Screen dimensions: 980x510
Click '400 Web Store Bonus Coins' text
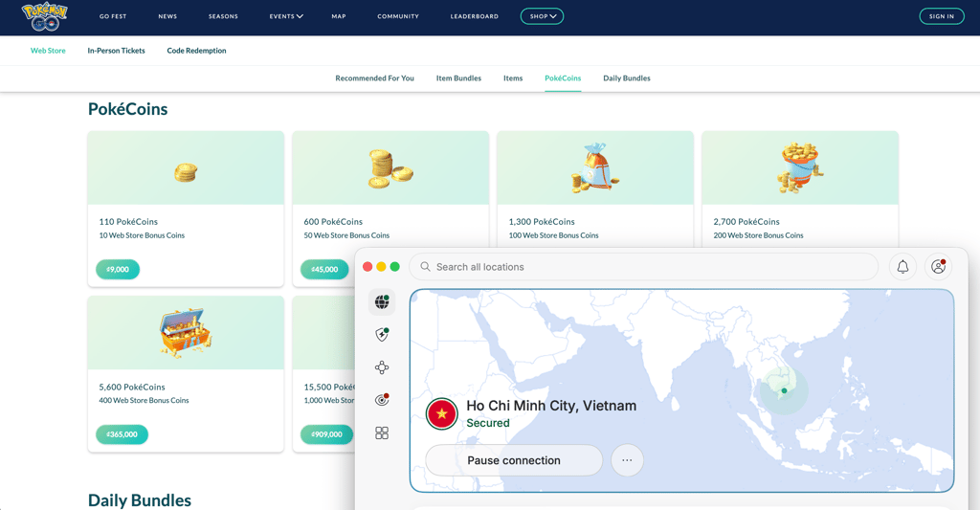(x=144, y=401)
